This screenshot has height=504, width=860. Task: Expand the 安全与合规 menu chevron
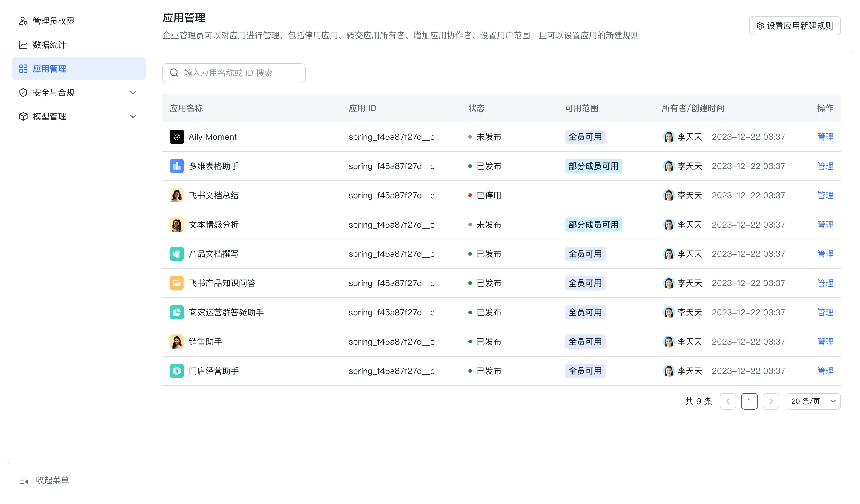(x=135, y=94)
